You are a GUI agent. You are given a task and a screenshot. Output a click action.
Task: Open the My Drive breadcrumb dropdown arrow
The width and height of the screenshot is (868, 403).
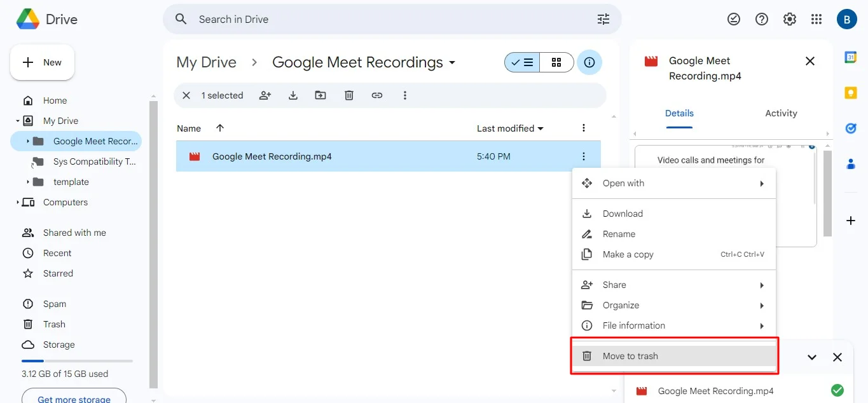tap(452, 62)
